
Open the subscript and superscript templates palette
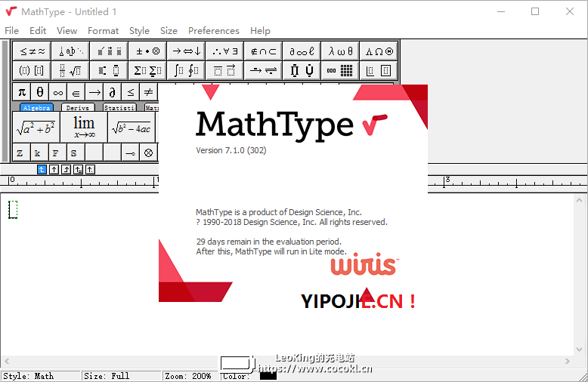109,70
